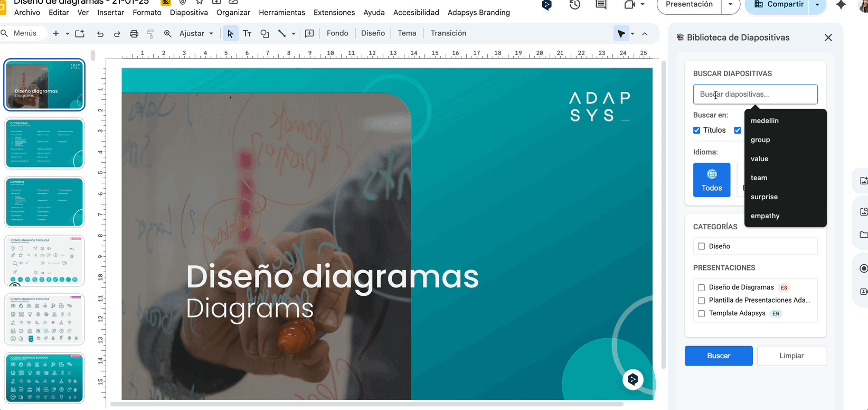
Task: Open the Gemini sparkle icon
Action: coord(841,5)
